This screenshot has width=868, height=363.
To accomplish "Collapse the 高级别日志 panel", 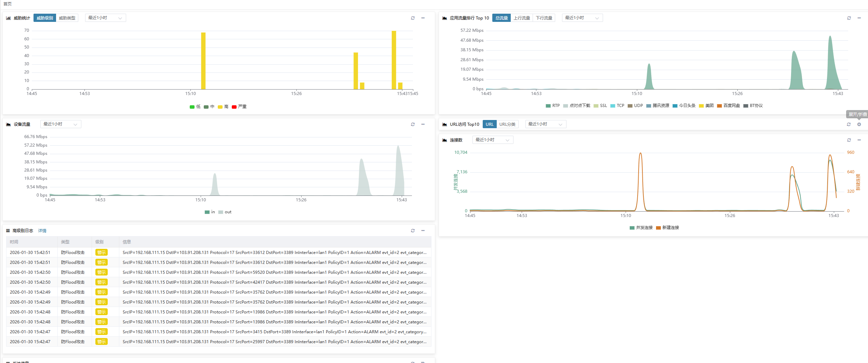I will click(x=423, y=231).
